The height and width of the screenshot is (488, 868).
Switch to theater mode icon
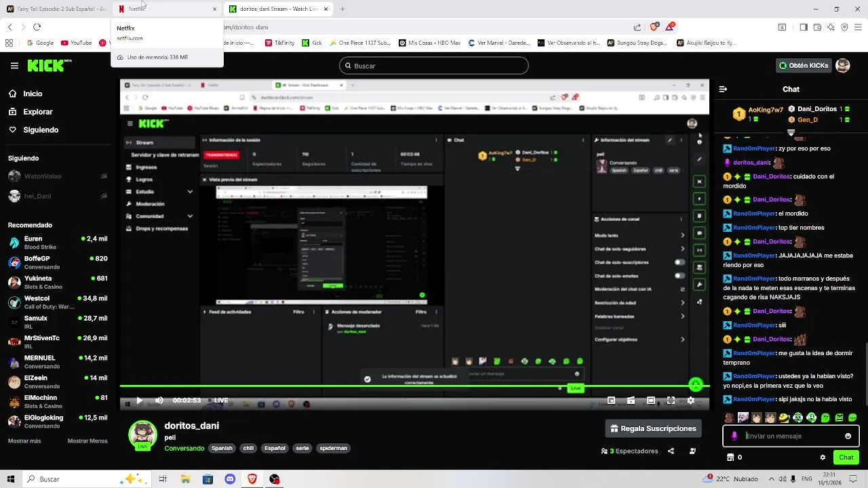coord(650,401)
